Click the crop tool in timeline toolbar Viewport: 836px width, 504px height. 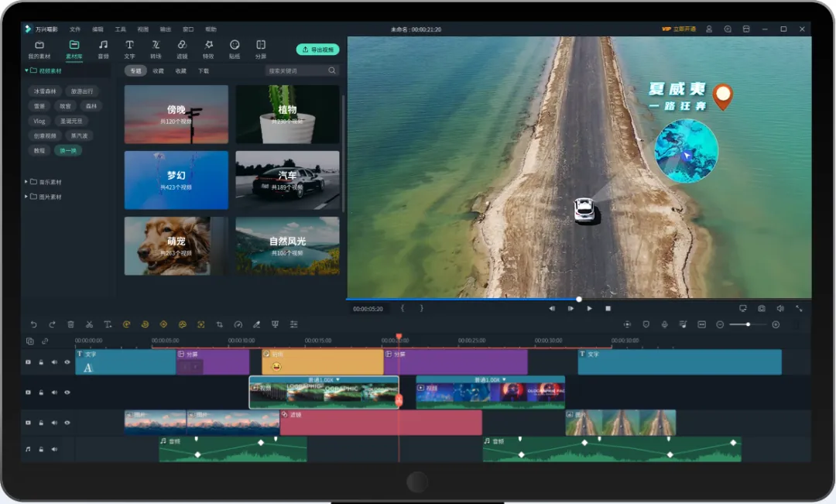[x=220, y=324]
